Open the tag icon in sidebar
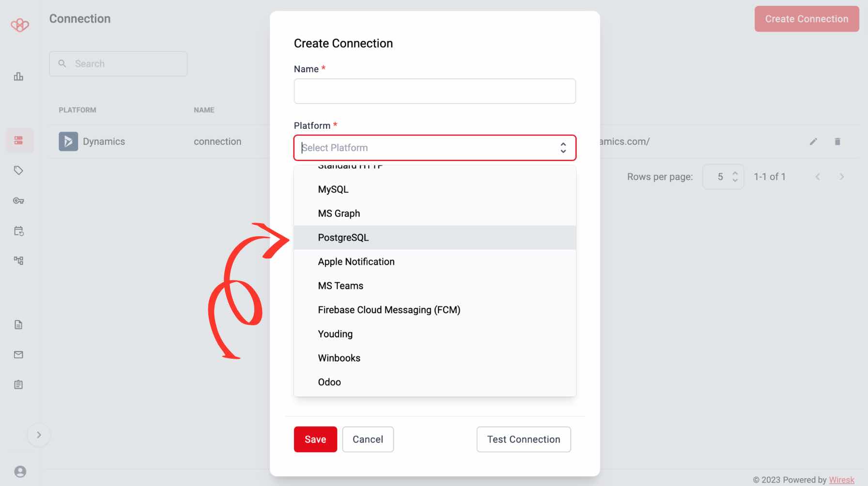 coord(18,170)
